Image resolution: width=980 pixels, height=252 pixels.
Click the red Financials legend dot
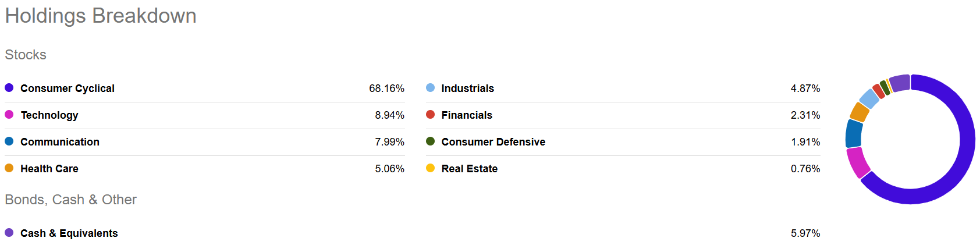click(430, 115)
